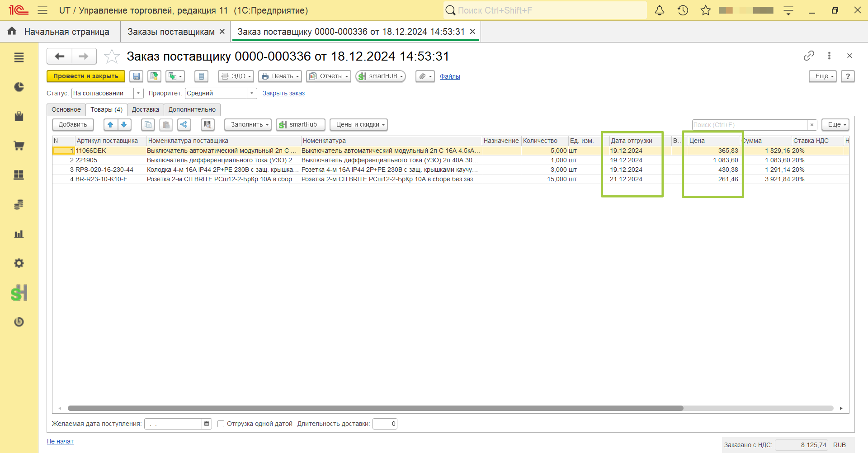Move row up with blue arrow
Image resolution: width=868 pixels, height=453 pixels.
110,125
